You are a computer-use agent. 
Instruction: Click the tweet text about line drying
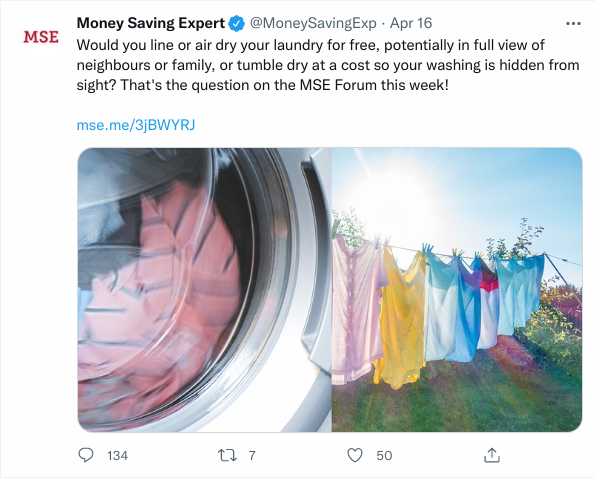click(328, 65)
